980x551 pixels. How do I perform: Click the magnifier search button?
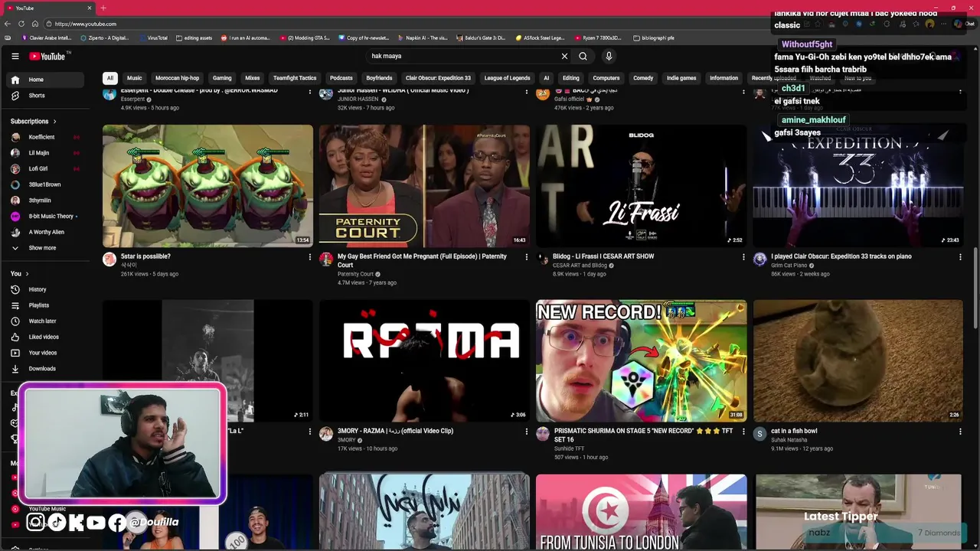click(583, 56)
